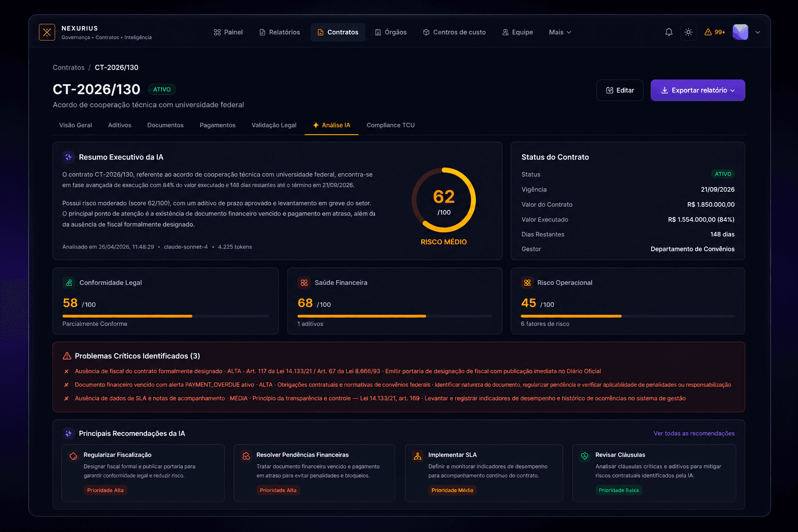Click the Conformidade Legal scale icon
The image size is (798, 532).
[69, 283]
